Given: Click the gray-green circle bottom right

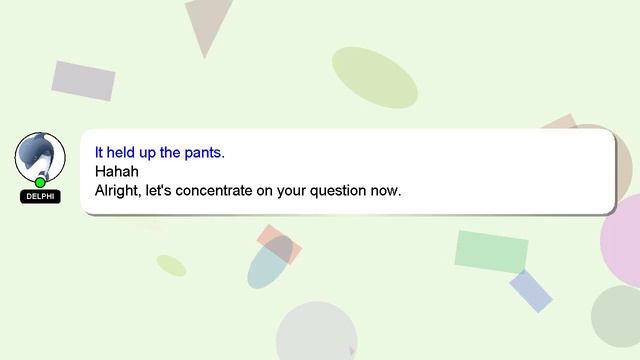Looking at the screenshot, I should (617, 316).
